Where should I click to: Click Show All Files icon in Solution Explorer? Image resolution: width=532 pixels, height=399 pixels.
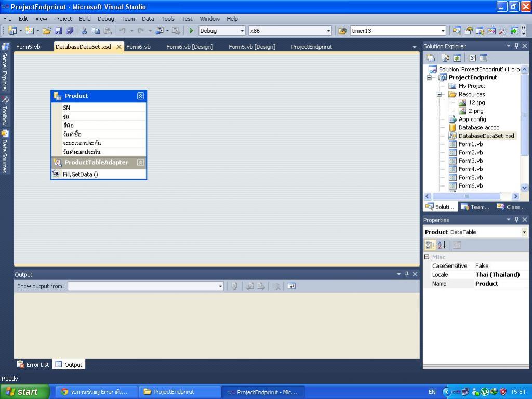click(x=445, y=58)
